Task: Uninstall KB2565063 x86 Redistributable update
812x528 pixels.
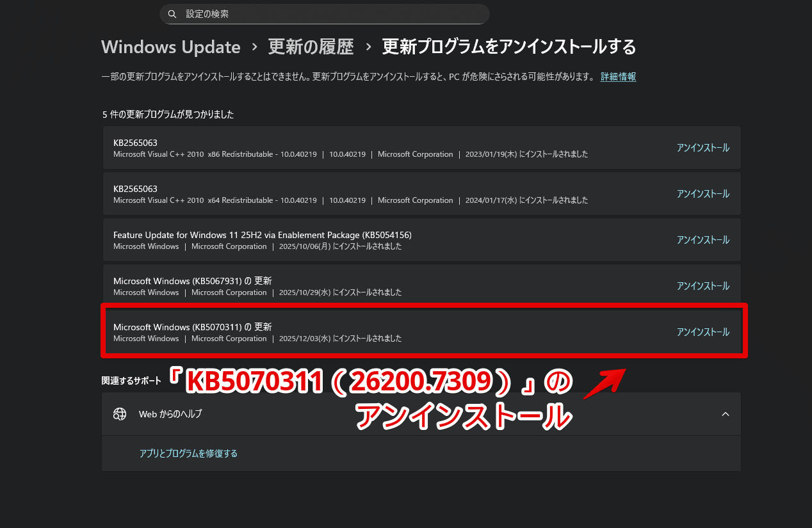Action: click(x=702, y=147)
